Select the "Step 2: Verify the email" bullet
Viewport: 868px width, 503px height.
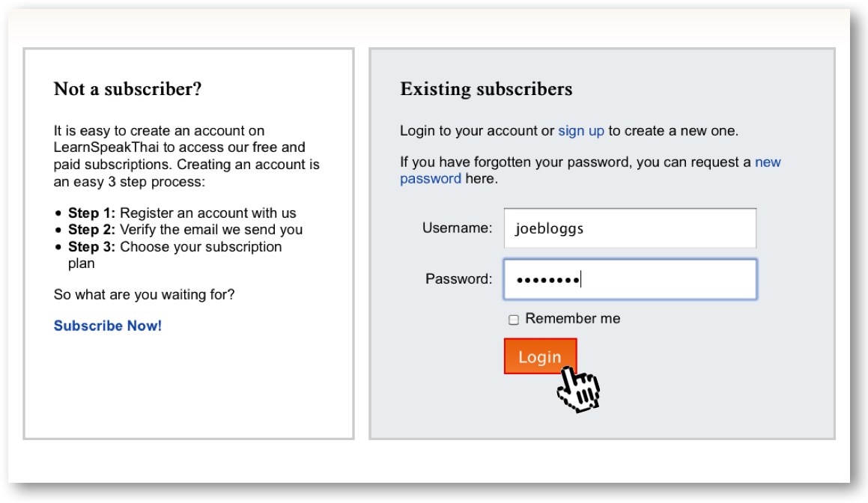pyautogui.click(x=185, y=230)
